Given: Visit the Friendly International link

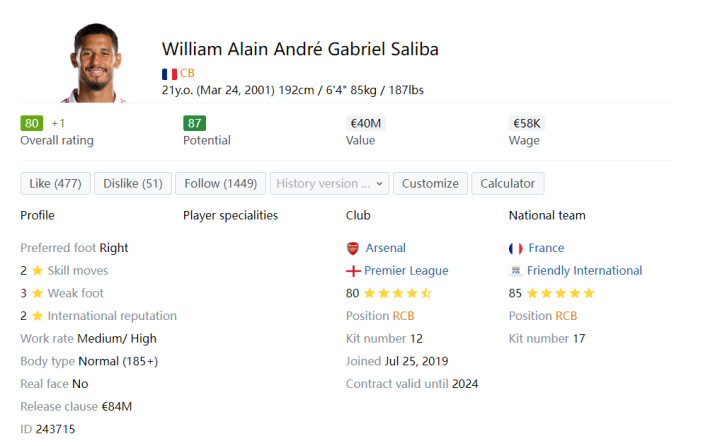Looking at the screenshot, I should [x=584, y=271].
